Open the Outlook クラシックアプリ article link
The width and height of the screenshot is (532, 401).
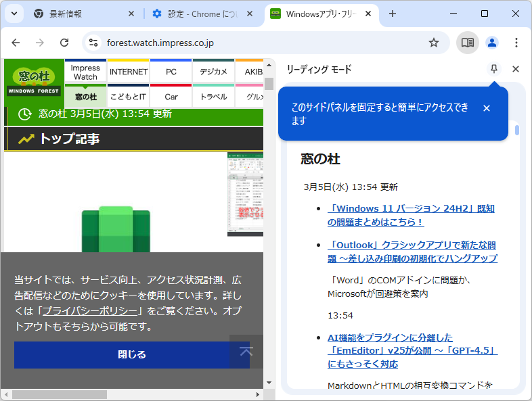click(x=412, y=252)
